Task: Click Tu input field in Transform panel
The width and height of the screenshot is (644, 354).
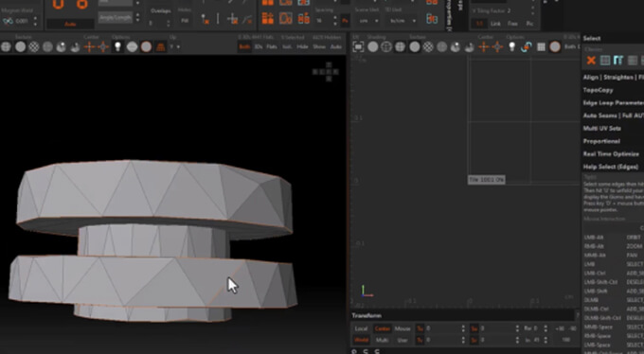Action: pos(443,328)
